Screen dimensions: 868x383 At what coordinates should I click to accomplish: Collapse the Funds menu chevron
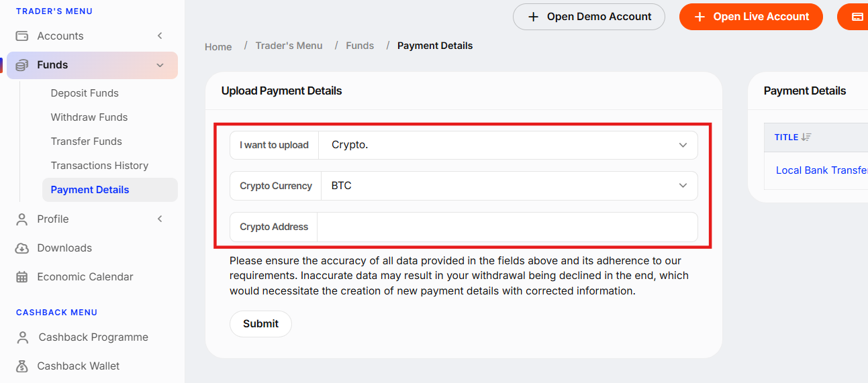[160, 65]
